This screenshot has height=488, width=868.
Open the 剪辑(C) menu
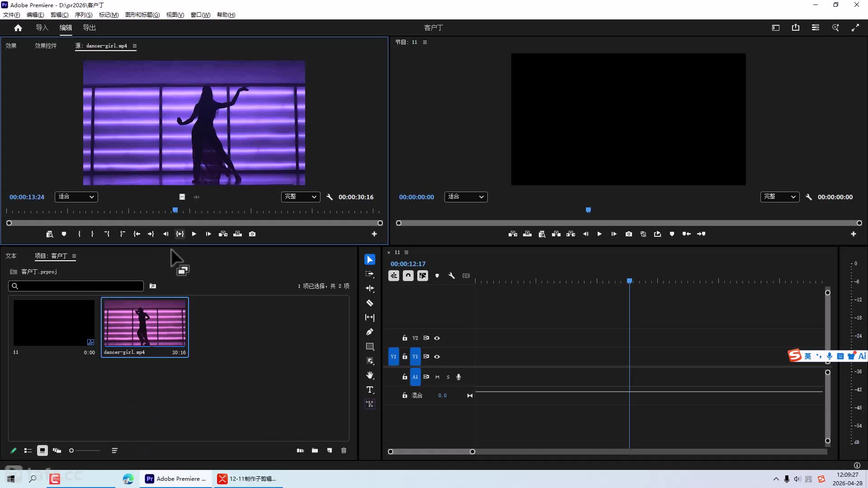coord(60,14)
